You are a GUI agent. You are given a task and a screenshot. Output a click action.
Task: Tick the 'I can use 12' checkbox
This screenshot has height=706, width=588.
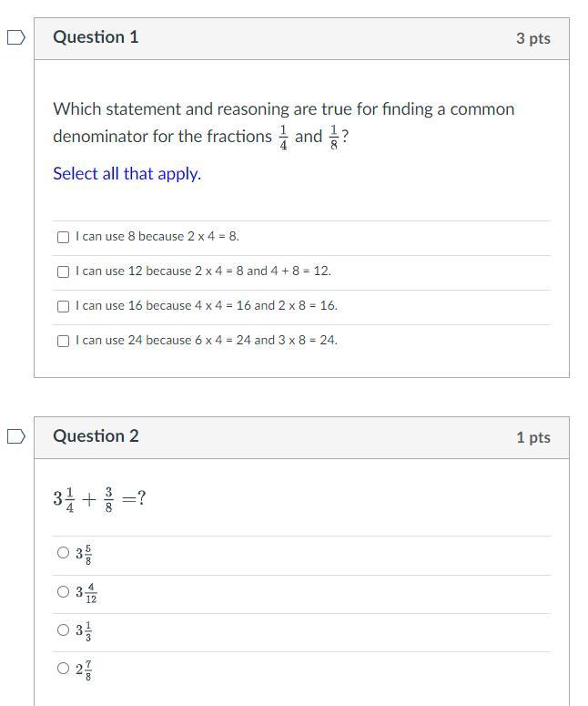(63, 272)
